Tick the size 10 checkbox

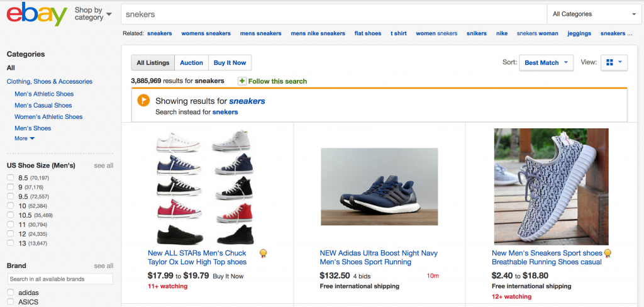click(10, 205)
